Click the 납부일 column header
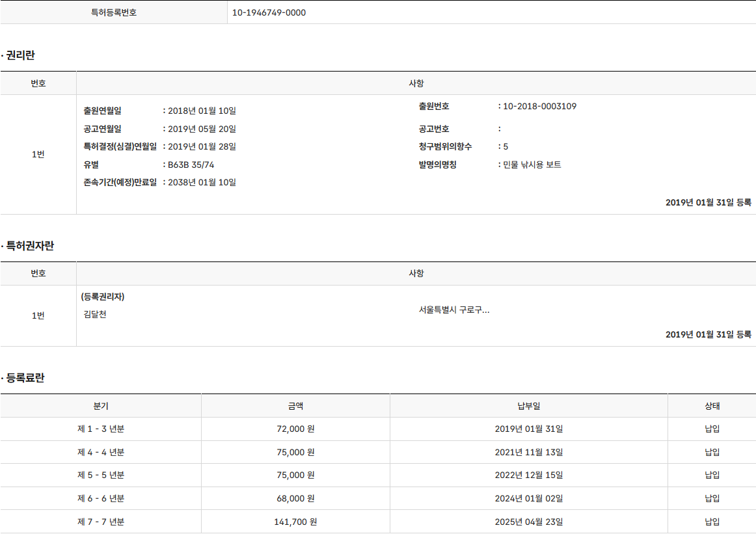The width and height of the screenshot is (756, 534). pos(528,406)
